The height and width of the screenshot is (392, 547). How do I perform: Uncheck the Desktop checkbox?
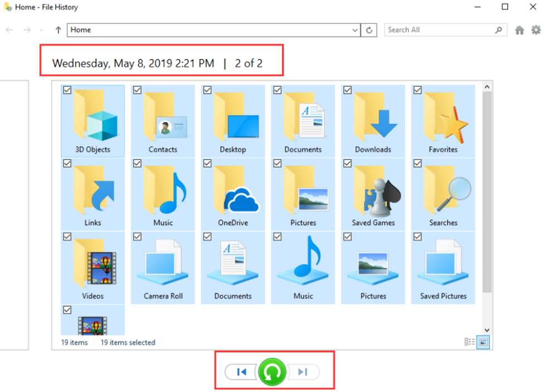208,90
